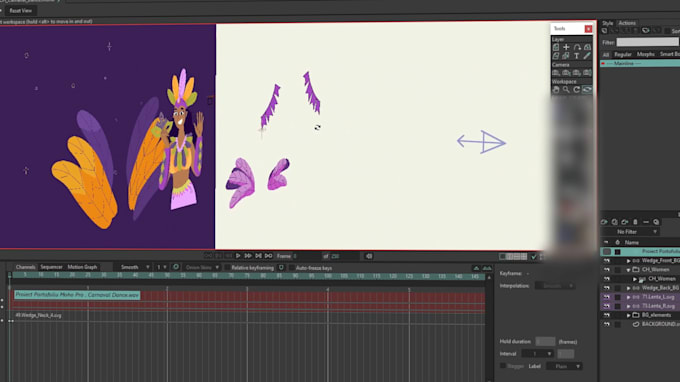Viewport: 680px width, 382px height.
Task: Expand the 71.Lenta_R.svg layer
Action: [628, 307]
